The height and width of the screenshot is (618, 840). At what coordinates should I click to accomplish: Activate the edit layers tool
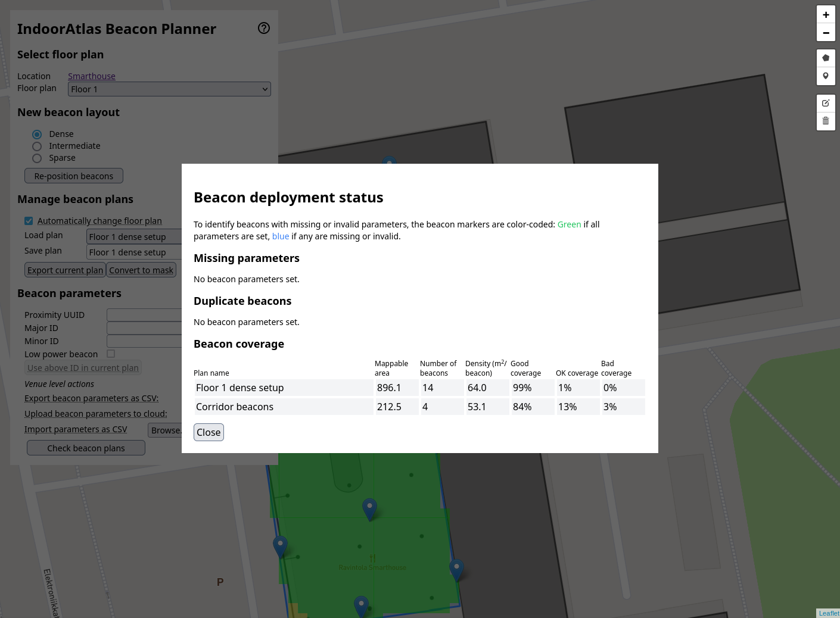point(826,103)
